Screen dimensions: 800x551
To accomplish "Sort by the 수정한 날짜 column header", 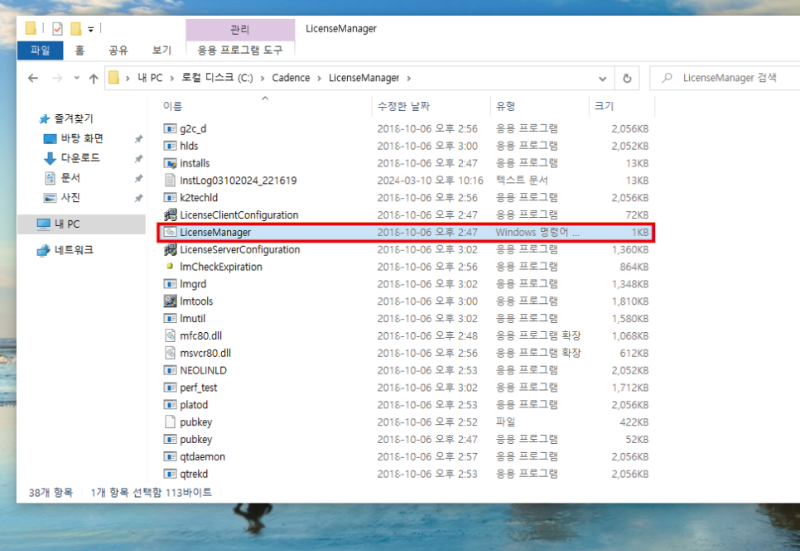I will click(x=404, y=106).
